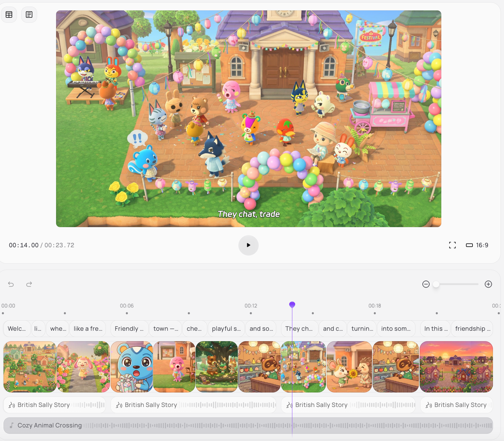The width and height of the screenshot is (504, 441).
Task: Select the "Friendly" caption segment
Action: point(129,329)
